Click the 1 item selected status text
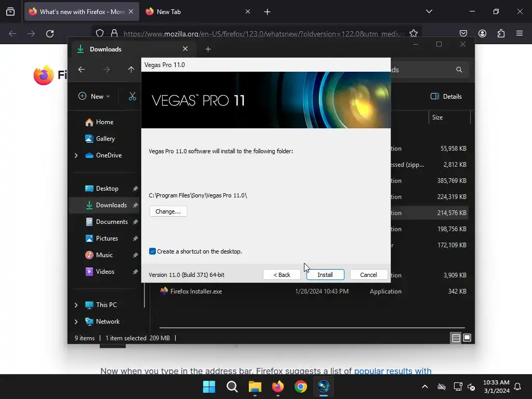This screenshot has height=399, width=532. (126, 338)
